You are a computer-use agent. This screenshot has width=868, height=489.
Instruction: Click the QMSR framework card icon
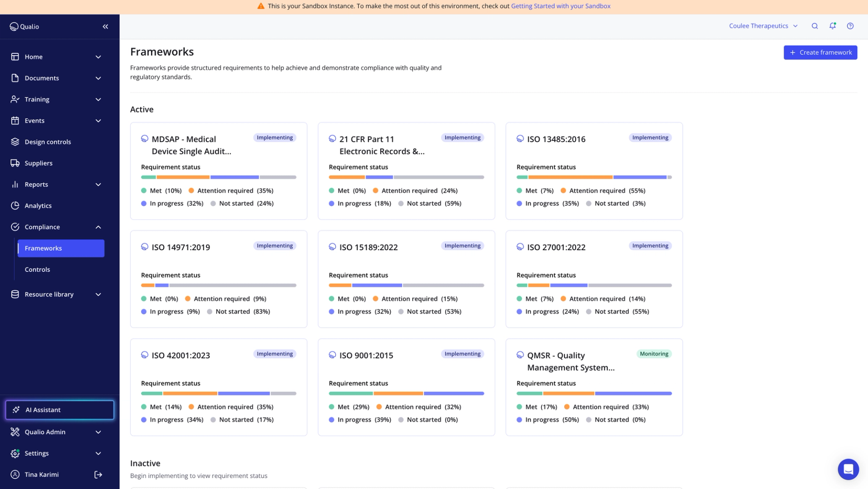pos(520,355)
